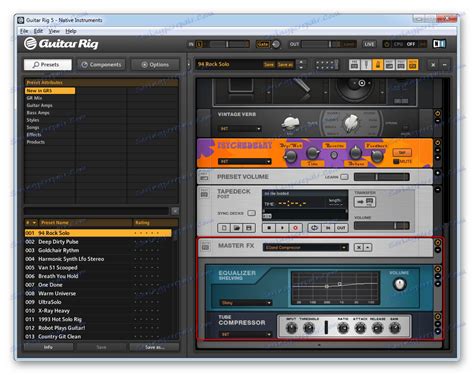Click the Save preset button in header
474x375 pixels.
pos(269,65)
